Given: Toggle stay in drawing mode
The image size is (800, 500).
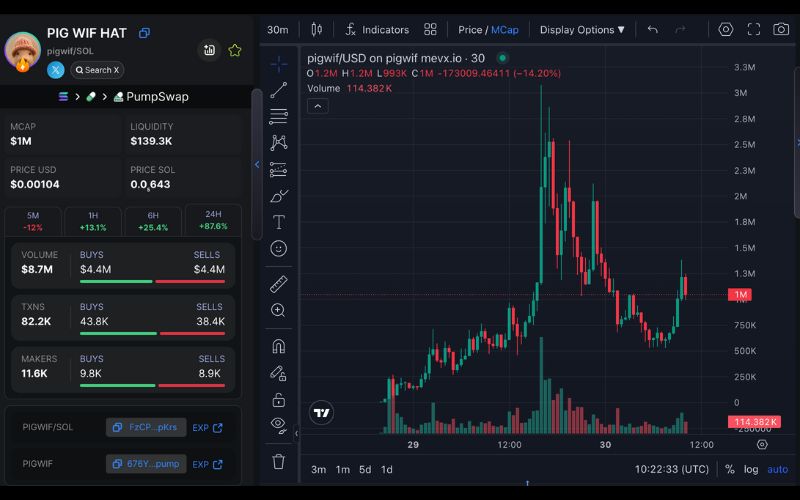Looking at the screenshot, I should pos(279,373).
